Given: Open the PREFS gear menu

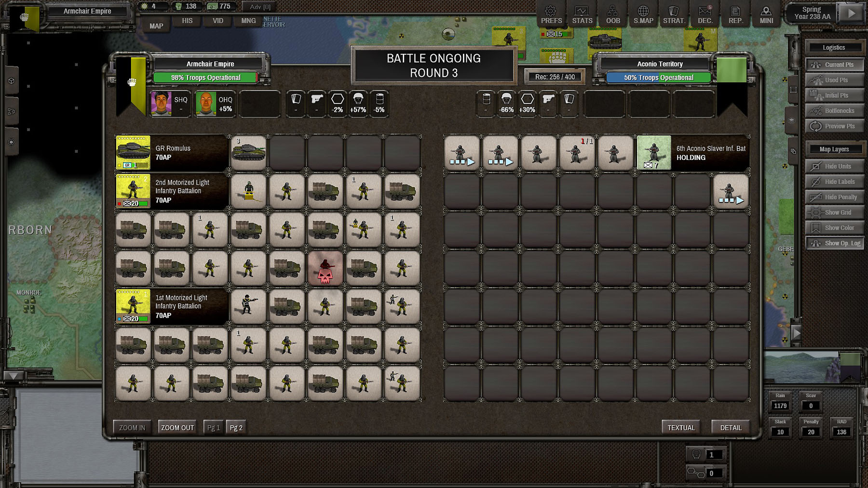Looking at the screenshot, I should (551, 14).
